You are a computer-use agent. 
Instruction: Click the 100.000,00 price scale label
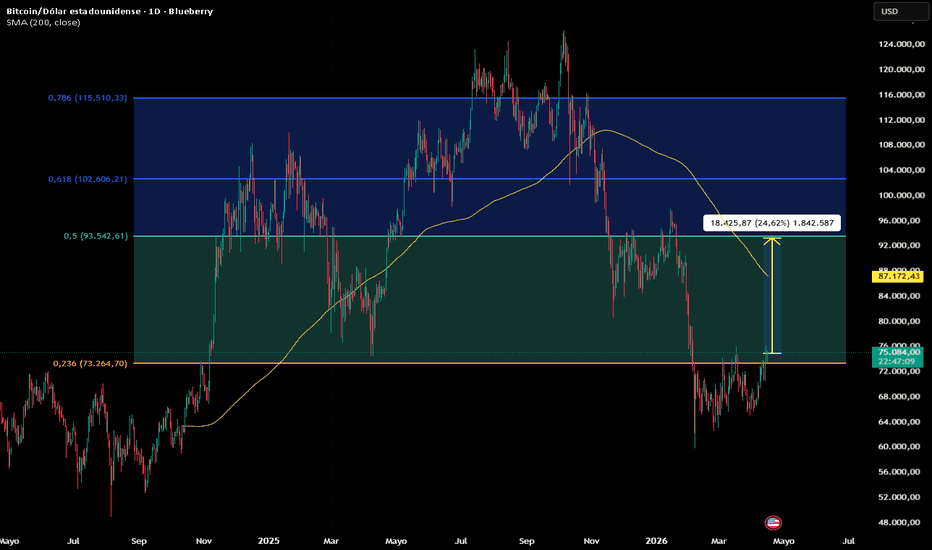tap(901, 195)
